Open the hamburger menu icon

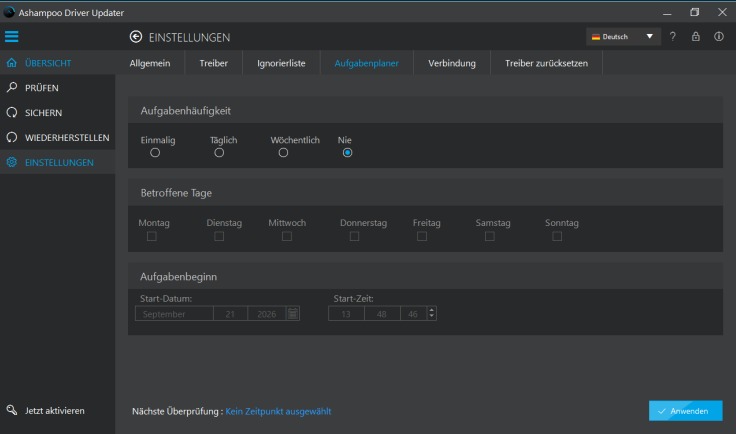pos(12,37)
